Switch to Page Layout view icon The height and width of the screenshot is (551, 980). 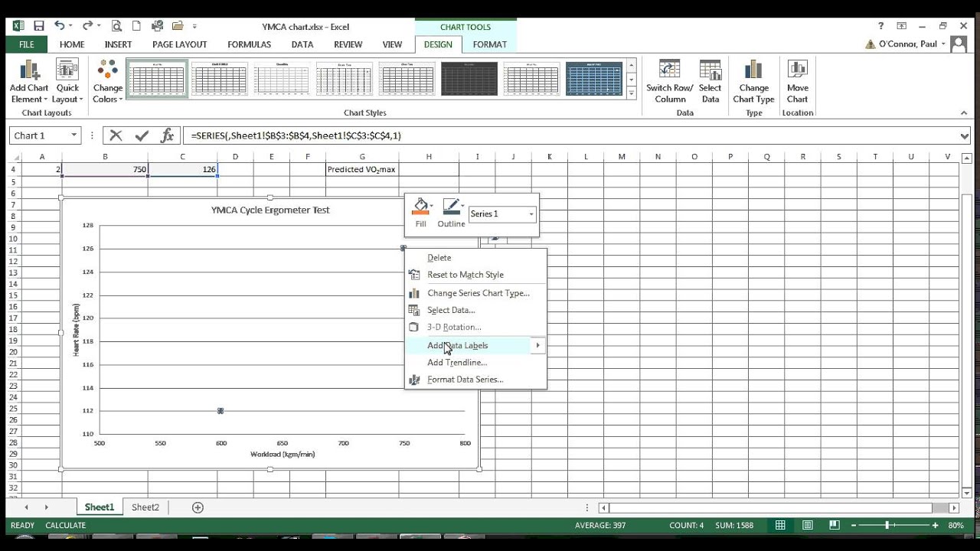pyautogui.click(x=808, y=526)
